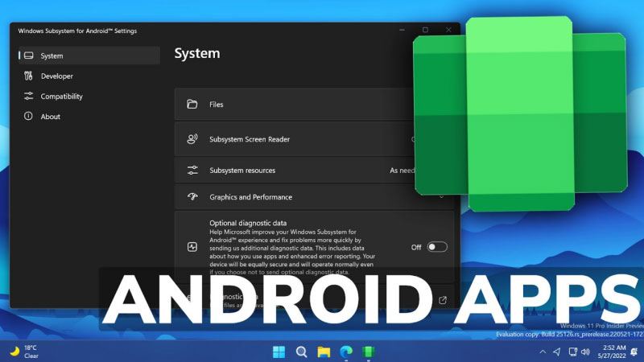This screenshot has width=644, height=362.
Task: Switch to the Compatibility page
Action: point(89,96)
